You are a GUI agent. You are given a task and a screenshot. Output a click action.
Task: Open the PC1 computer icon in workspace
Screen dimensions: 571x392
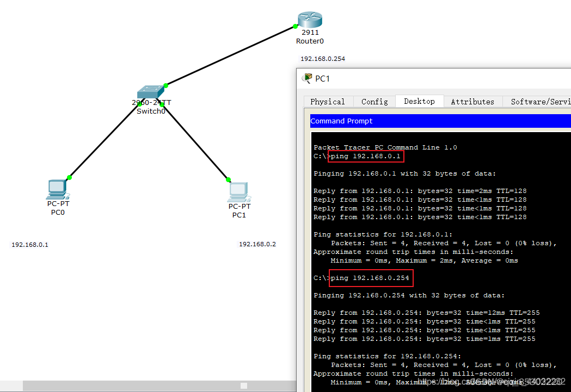click(x=239, y=191)
